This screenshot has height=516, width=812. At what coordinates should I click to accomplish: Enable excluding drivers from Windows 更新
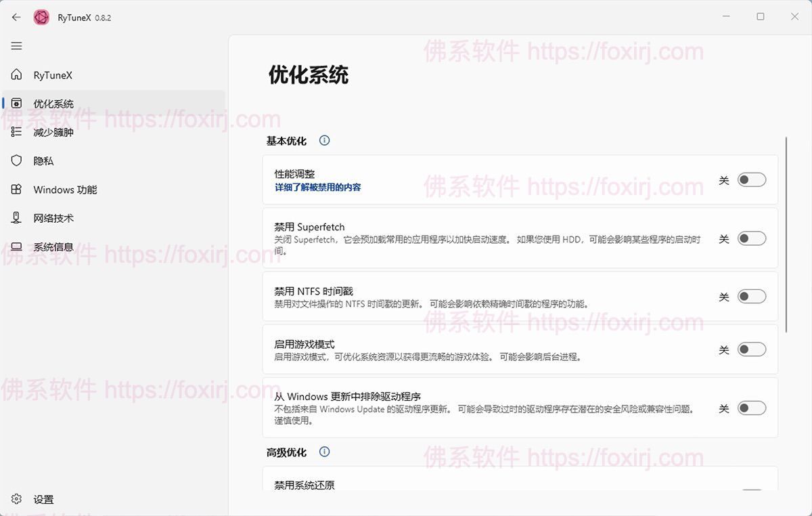(752, 408)
